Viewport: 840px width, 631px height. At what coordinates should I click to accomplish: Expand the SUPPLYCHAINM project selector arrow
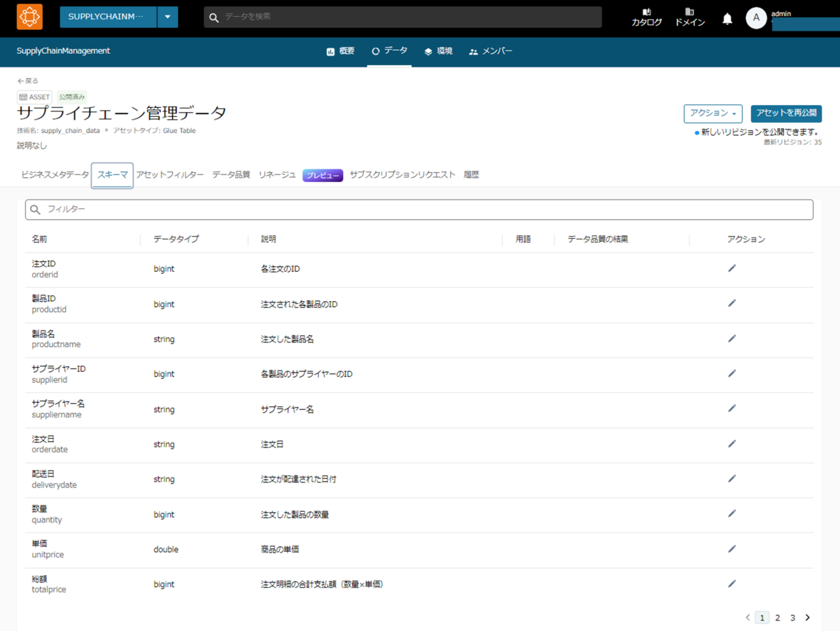167,17
